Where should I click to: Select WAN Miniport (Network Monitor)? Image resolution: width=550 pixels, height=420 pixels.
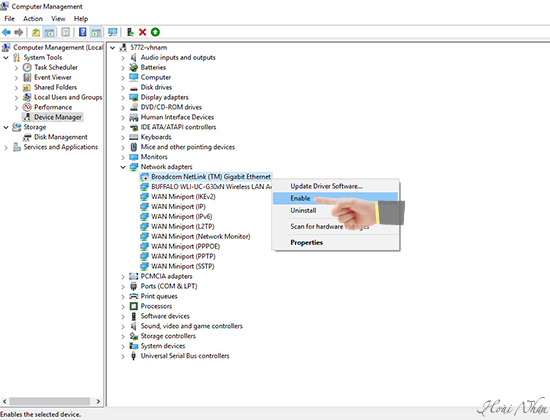pyautogui.click(x=201, y=236)
